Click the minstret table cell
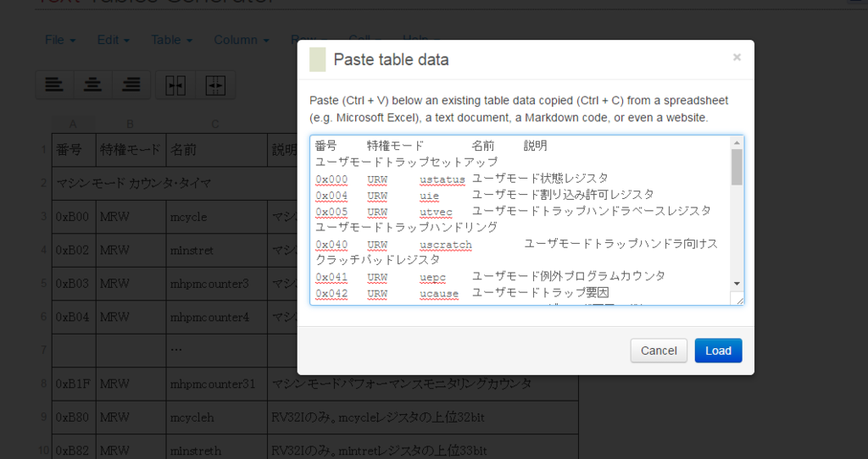The height and width of the screenshot is (459, 868). [x=216, y=250]
